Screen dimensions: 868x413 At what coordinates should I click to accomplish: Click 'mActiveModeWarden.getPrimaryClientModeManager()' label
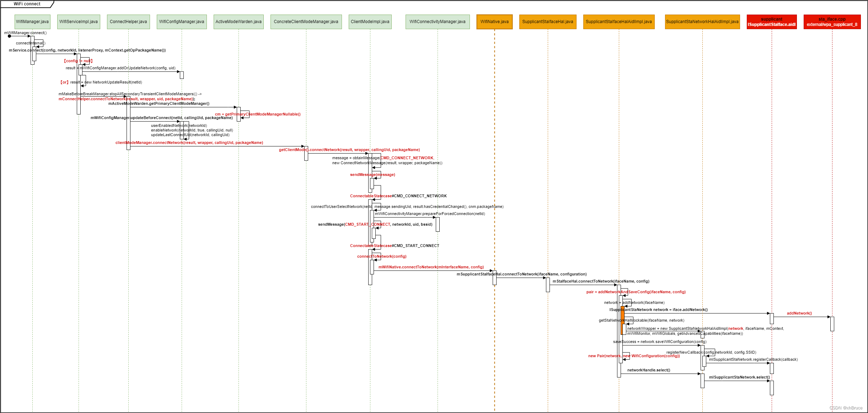coord(159,103)
